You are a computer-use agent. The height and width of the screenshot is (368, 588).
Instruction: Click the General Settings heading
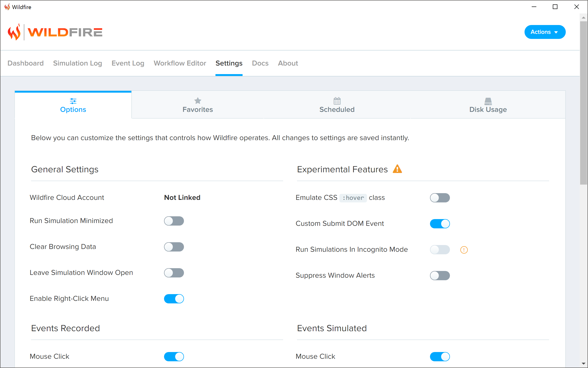point(65,169)
